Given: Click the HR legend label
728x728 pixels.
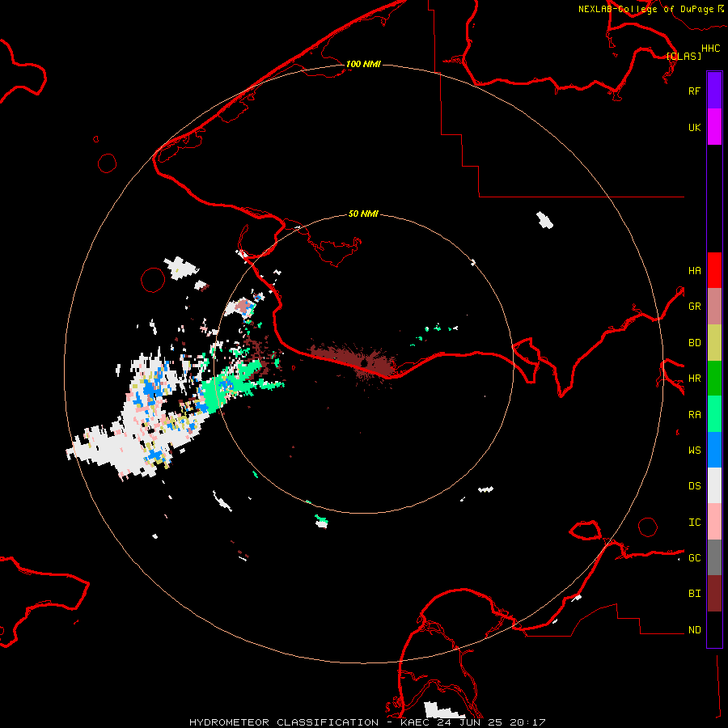Looking at the screenshot, I should click(694, 379).
